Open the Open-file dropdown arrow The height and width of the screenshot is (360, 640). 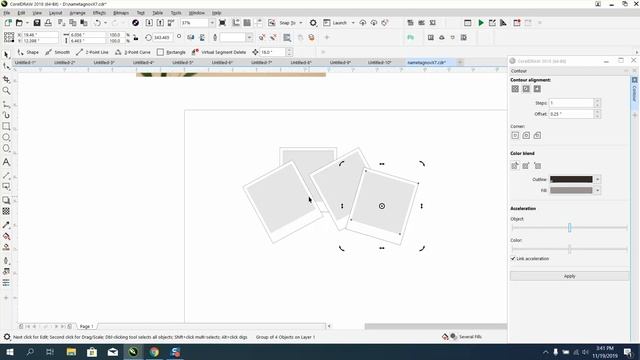point(27,23)
